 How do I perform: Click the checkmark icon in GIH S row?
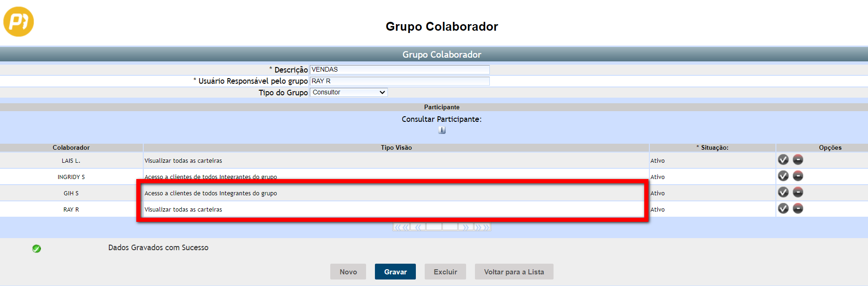click(783, 193)
